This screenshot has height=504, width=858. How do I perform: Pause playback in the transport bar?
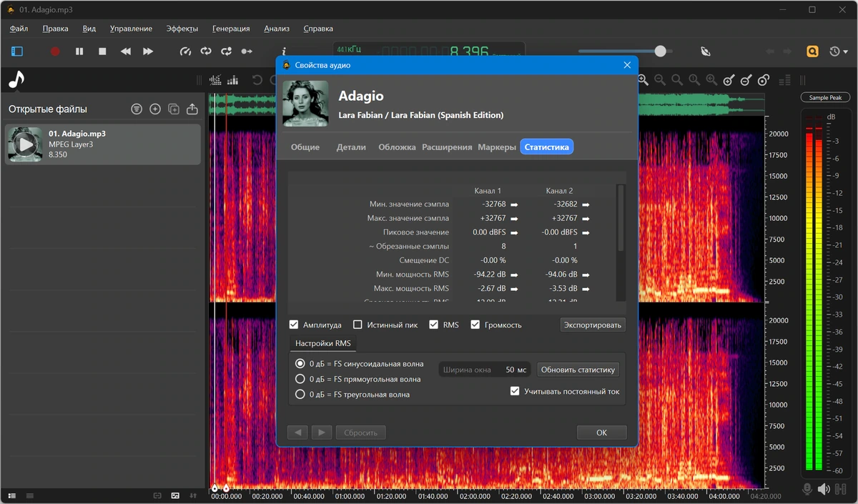[79, 51]
